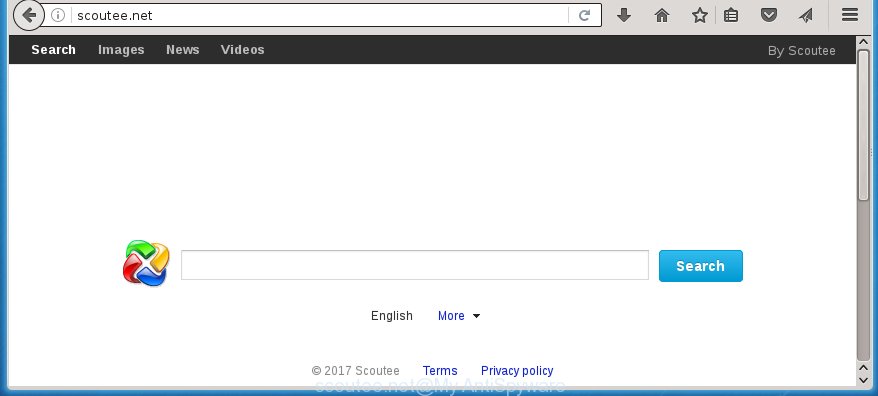The image size is (878, 396).
Task: Focus the Scoutee search input box
Action: pos(415,265)
